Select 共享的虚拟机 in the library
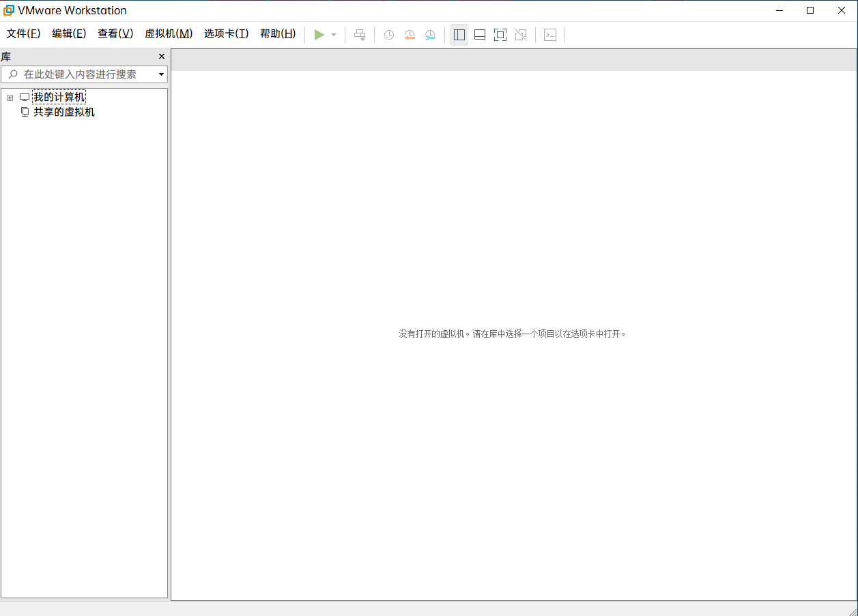 [x=64, y=112]
